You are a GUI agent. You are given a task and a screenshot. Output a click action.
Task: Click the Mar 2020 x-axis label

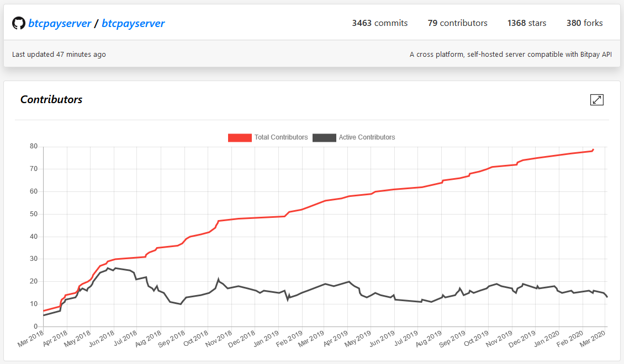593,338
